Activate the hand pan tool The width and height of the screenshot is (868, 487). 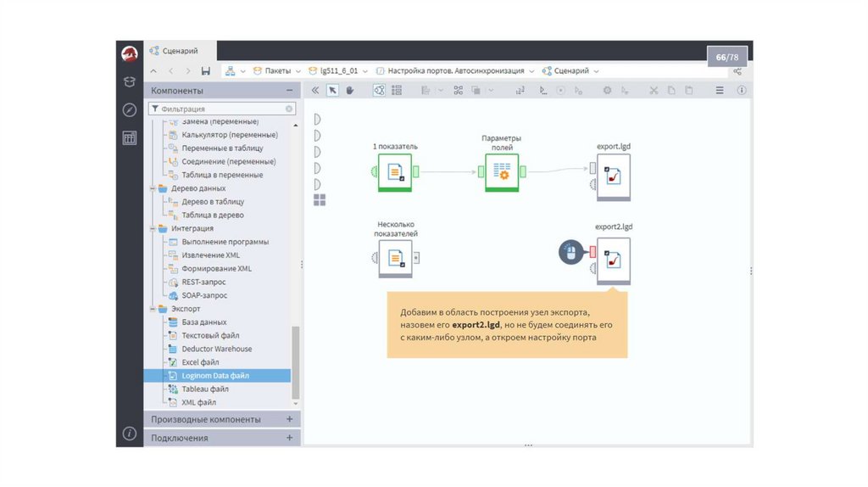[x=349, y=90]
